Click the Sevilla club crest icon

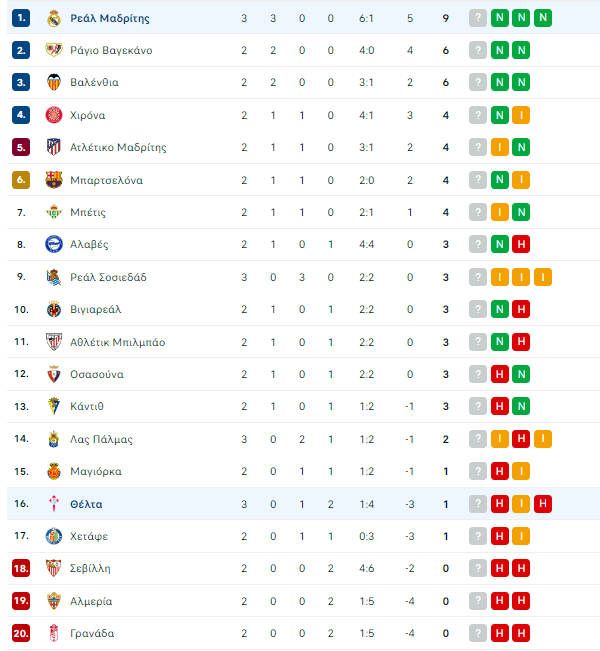pos(54,568)
